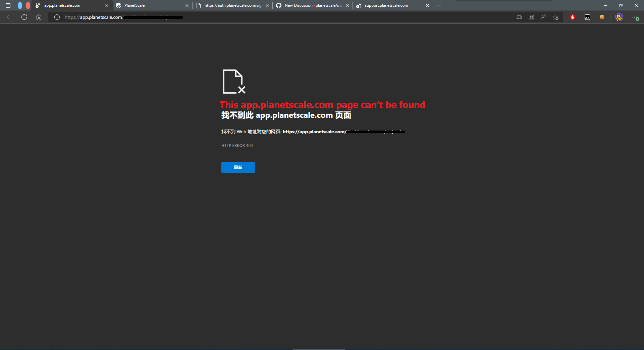
Task: Open the tab actions panel
Action: [7, 5]
